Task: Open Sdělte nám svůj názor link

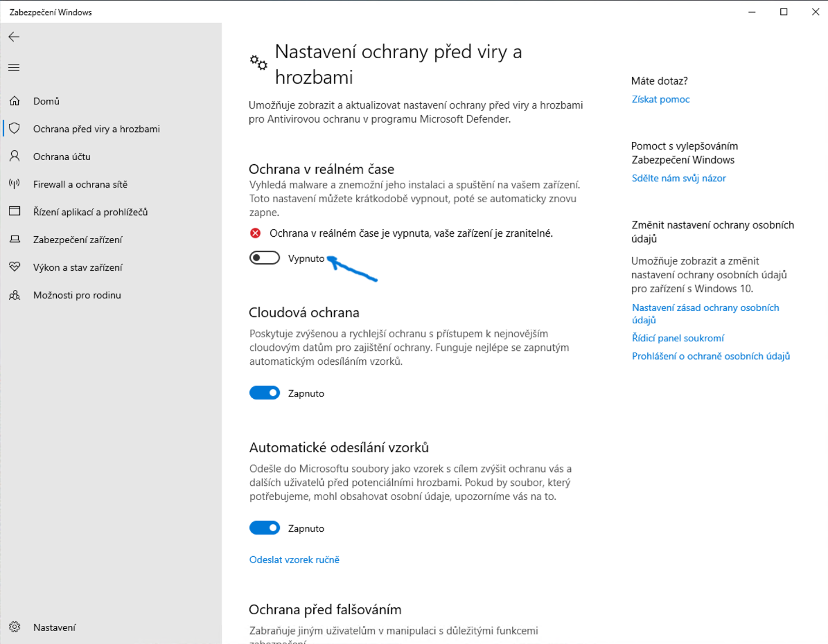Action: pyautogui.click(x=678, y=178)
